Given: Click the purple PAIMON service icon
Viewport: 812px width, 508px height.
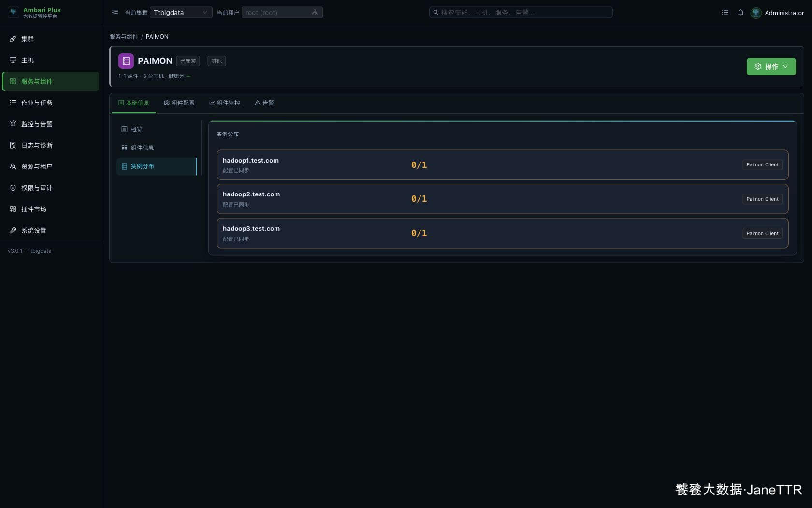Looking at the screenshot, I should [126, 61].
